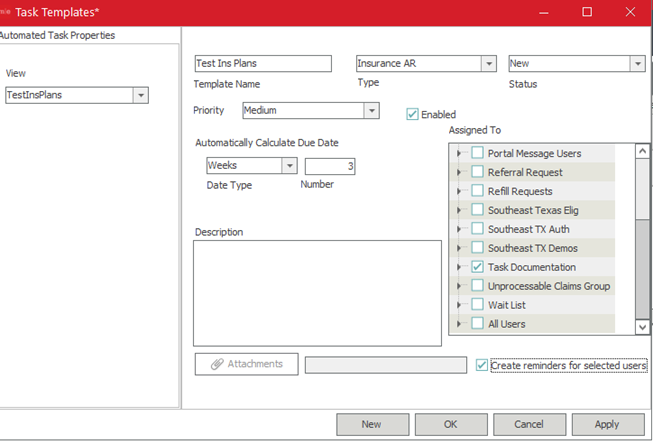Screen dimensions: 653x444
Task: Expand the All Users tree node
Action: tap(460, 324)
